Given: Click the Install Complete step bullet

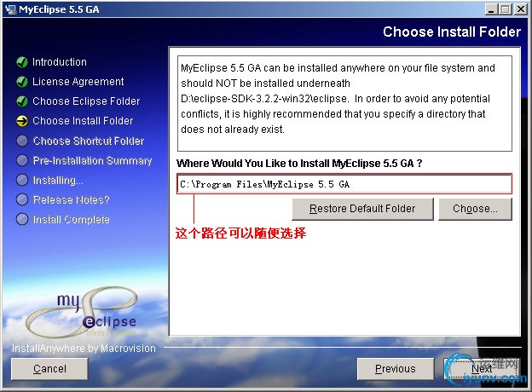Looking at the screenshot, I should click(x=22, y=219).
